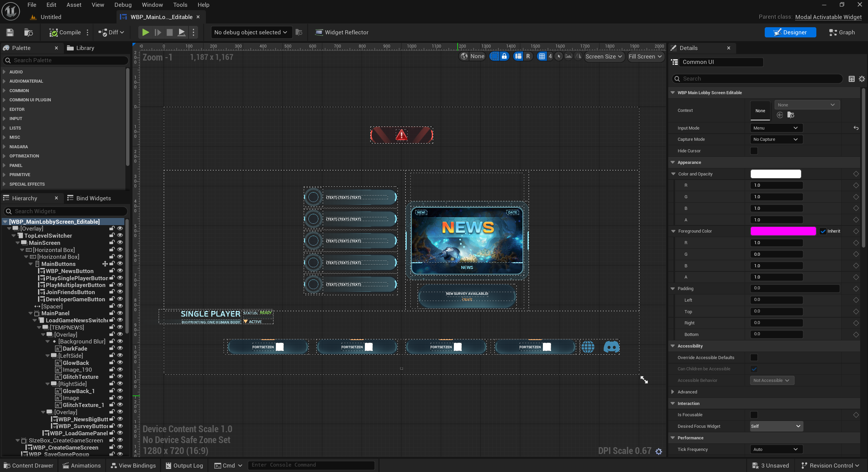Click the grid snap size 4 value
868x472 pixels.
pos(550,56)
